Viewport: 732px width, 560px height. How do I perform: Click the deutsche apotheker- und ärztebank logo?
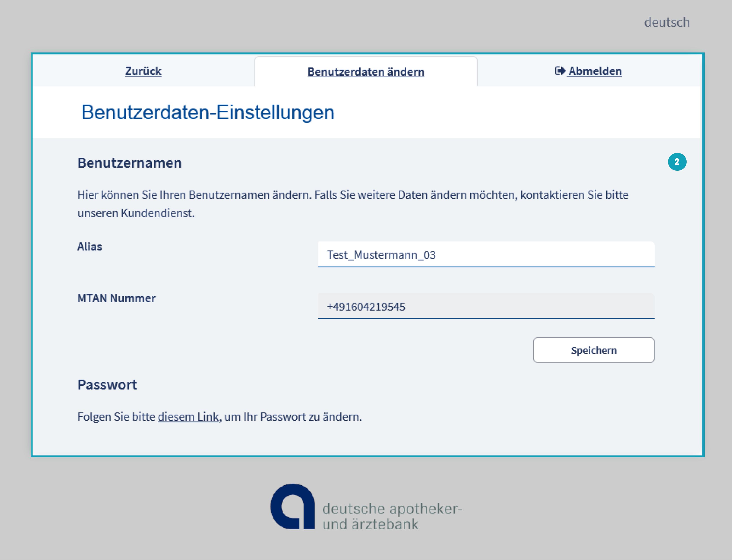[366, 507]
